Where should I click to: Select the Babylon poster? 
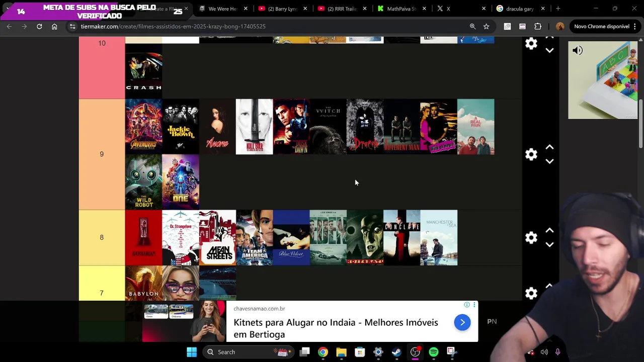click(x=143, y=283)
